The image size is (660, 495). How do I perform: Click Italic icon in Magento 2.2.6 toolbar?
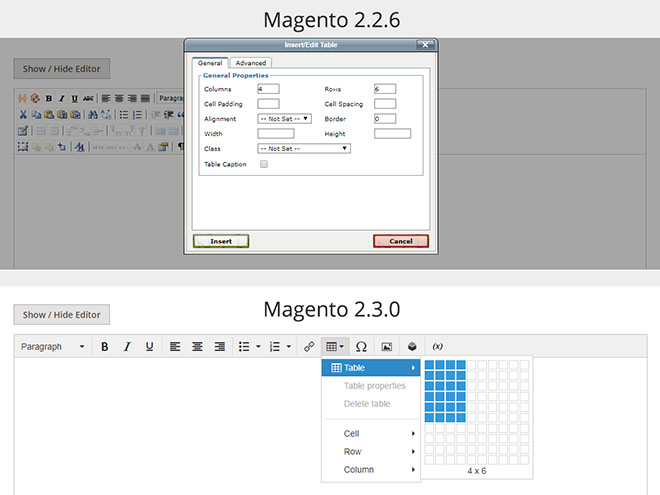pyautogui.click(x=62, y=98)
